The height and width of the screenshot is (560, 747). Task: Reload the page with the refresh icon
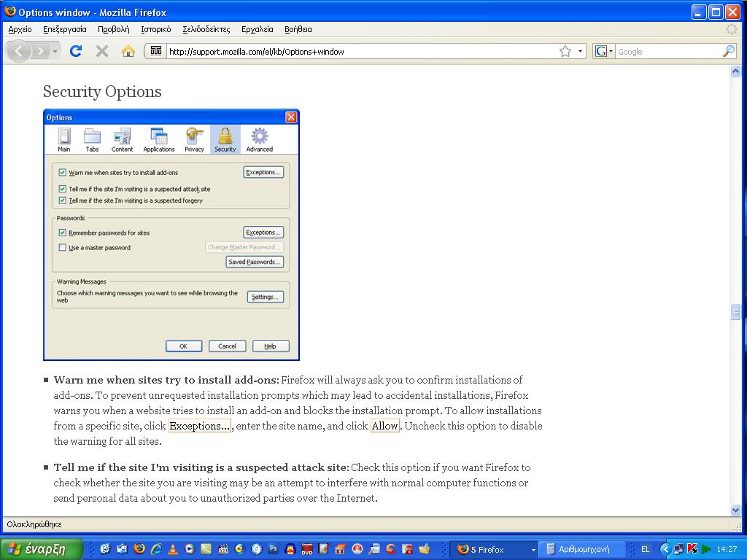(76, 51)
